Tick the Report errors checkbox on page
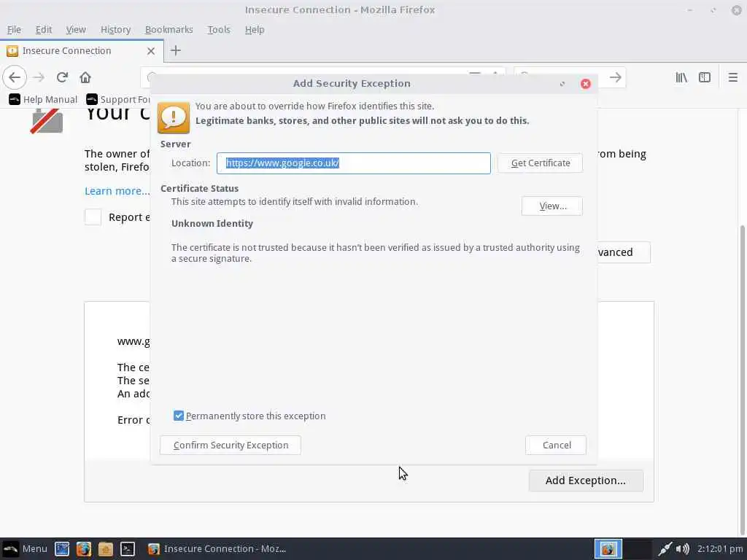 [93, 217]
